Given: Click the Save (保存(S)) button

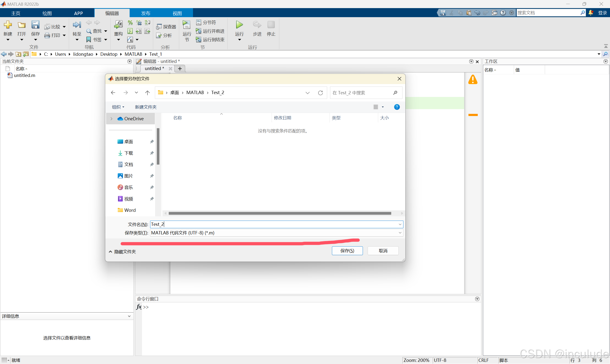Looking at the screenshot, I should [x=347, y=251].
